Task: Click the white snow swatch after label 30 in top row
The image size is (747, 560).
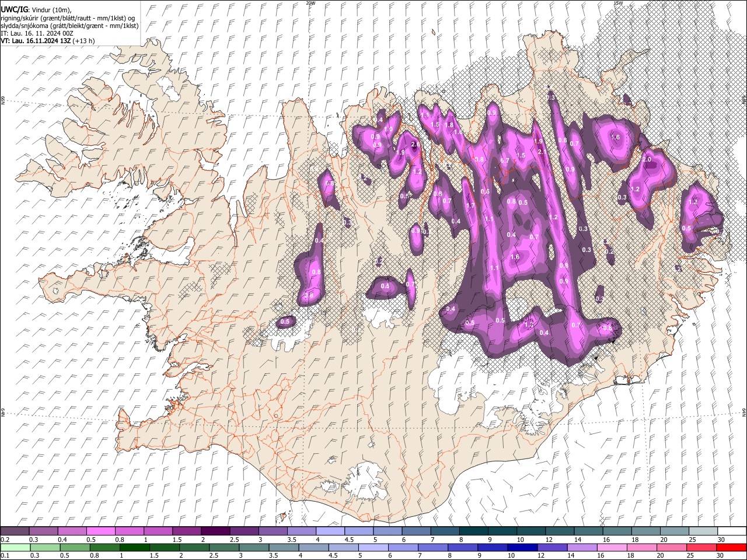Action: tap(732, 531)
